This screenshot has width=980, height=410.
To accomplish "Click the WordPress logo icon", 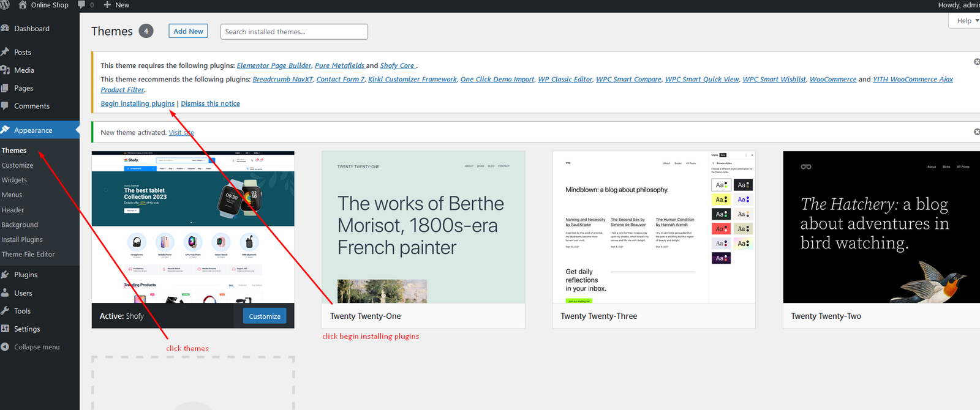I will coord(4,5).
